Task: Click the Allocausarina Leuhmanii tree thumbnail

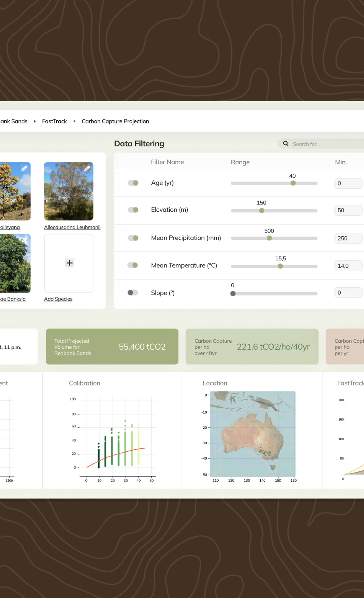Action: (x=69, y=194)
